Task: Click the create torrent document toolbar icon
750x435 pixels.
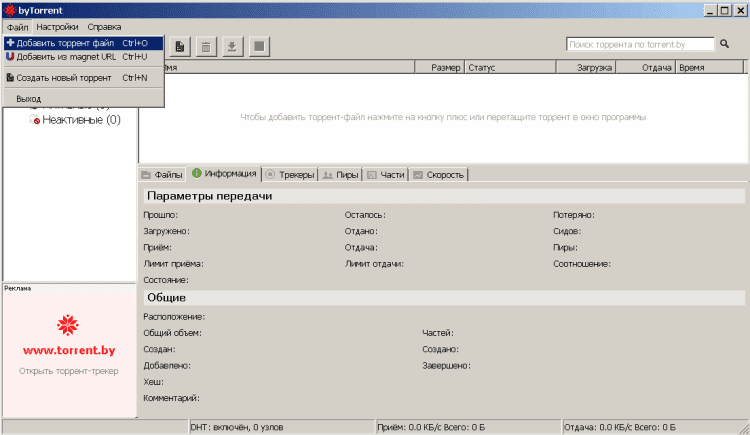Action: point(180,46)
